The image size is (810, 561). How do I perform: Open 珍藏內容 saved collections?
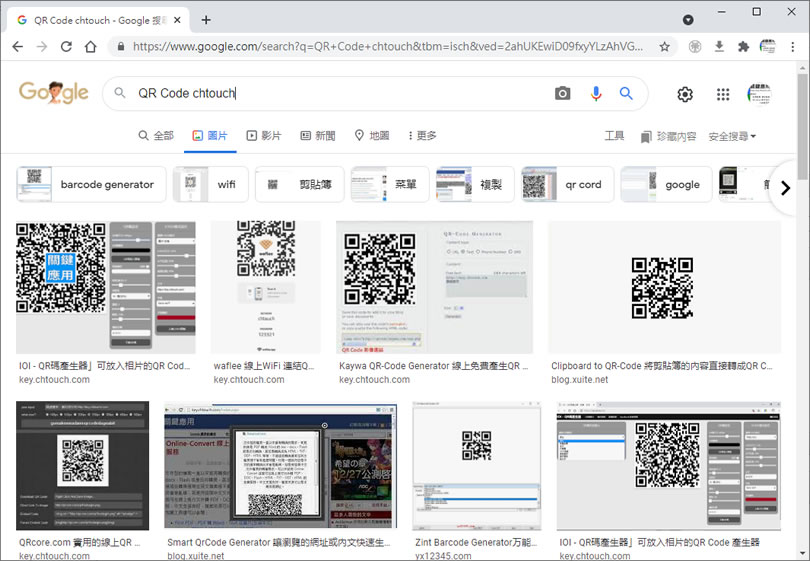(x=668, y=137)
